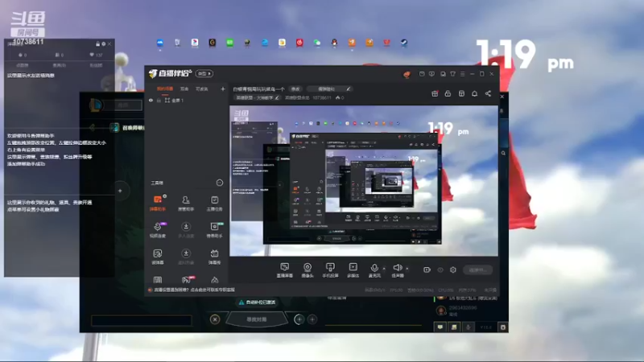
Task: Select the middle tab in the danmu helper window
Action: point(59,65)
